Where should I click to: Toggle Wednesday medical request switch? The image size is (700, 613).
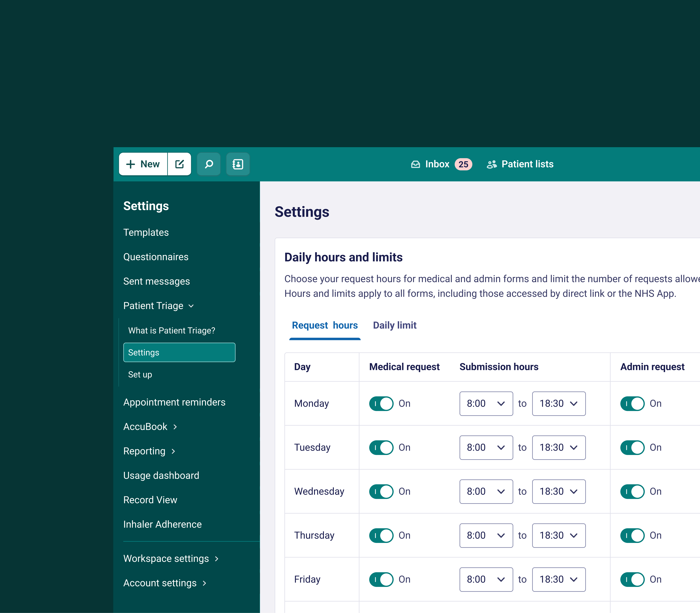coord(381,492)
